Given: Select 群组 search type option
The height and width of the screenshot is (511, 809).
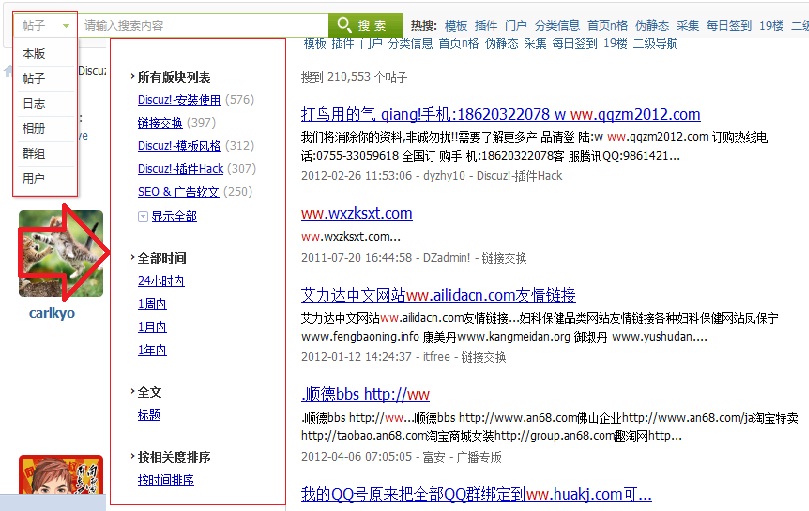Looking at the screenshot, I should coord(34,154).
